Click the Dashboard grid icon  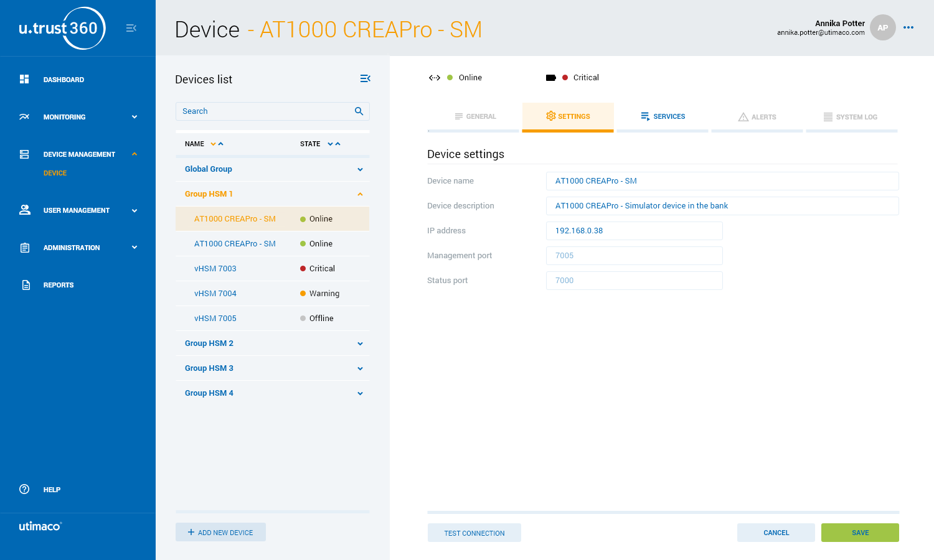24,79
